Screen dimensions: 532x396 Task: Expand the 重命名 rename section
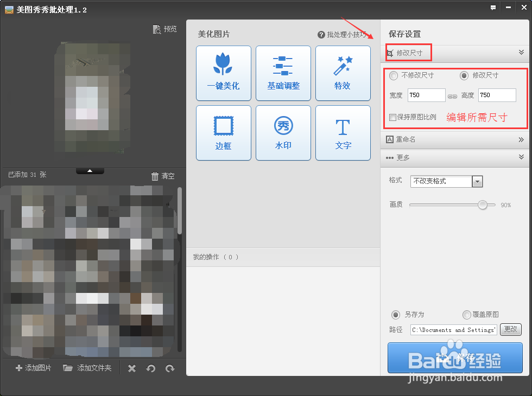(521, 139)
